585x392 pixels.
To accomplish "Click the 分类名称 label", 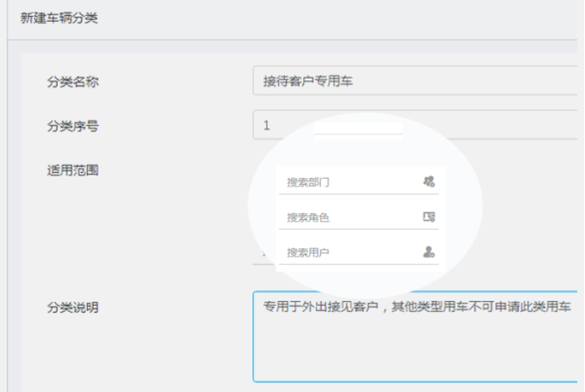I will tap(73, 82).
